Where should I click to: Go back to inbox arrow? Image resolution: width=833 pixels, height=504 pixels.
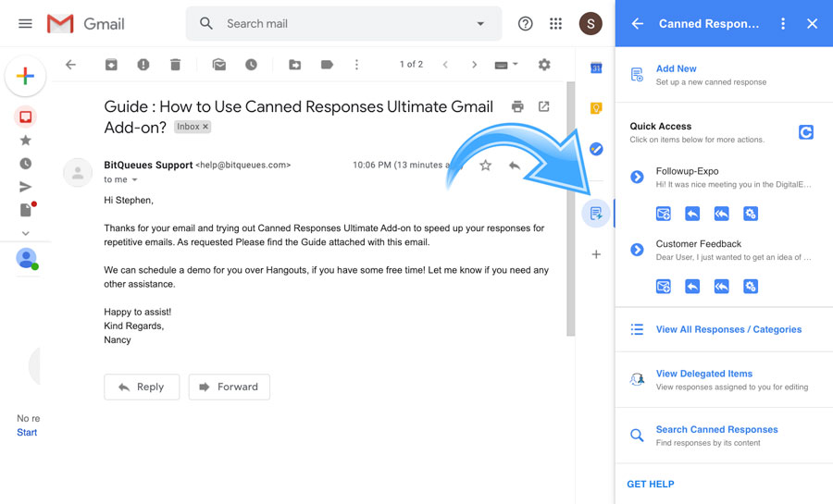click(x=70, y=65)
